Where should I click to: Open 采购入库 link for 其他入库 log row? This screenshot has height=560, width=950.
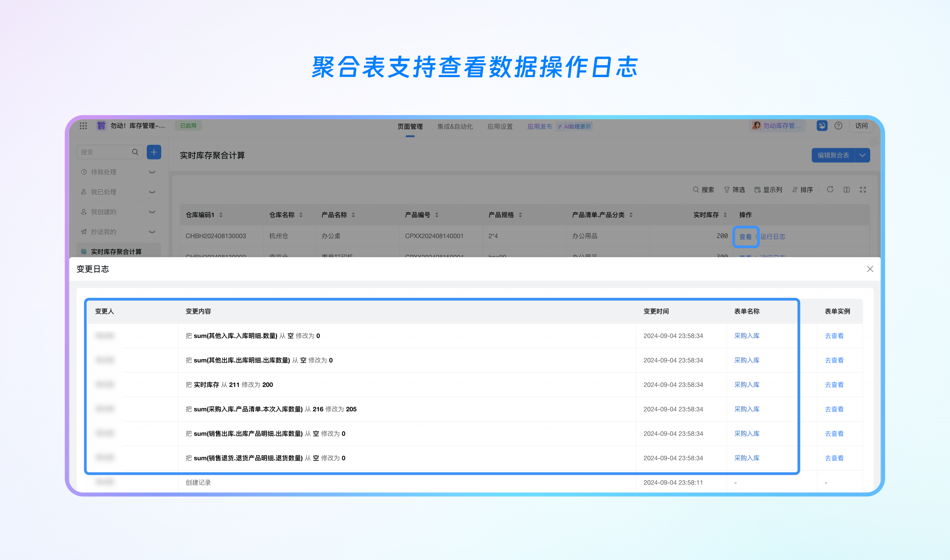pyautogui.click(x=746, y=336)
